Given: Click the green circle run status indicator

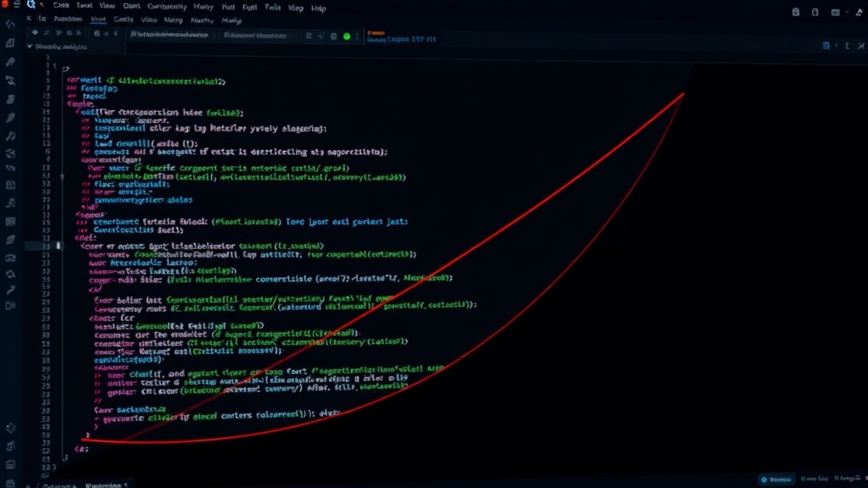Looking at the screenshot, I should (x=347, y=36).
